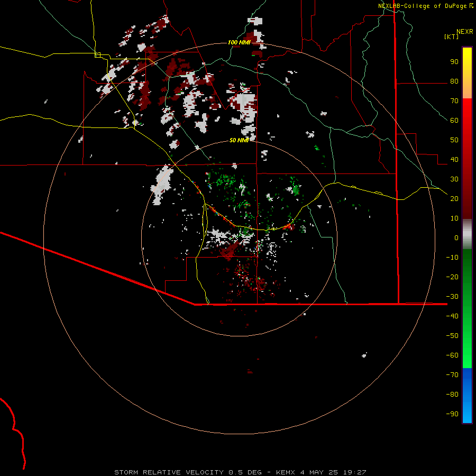Click the NEXR label above color scale
This screenshot has height=476, width=476.
pos(465,32)
